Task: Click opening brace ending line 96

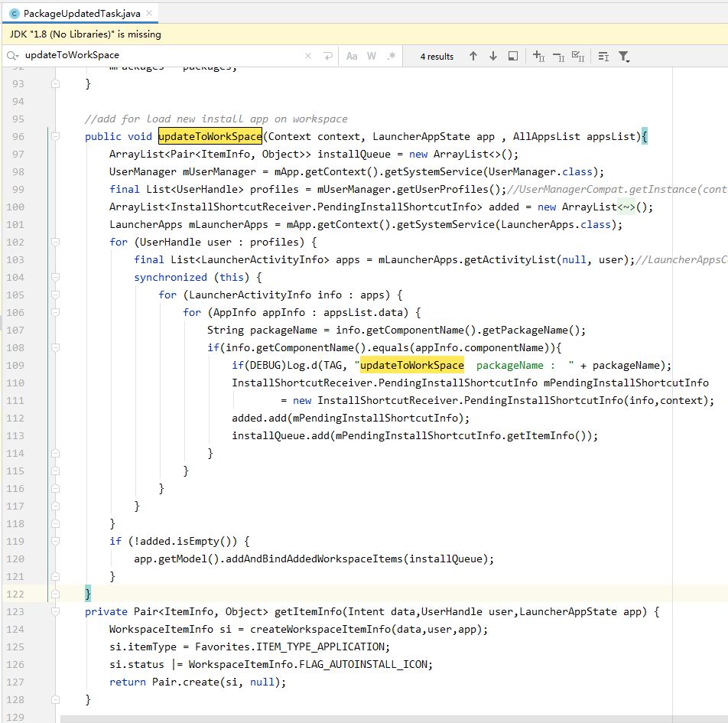Action: [x=645, y=136]
